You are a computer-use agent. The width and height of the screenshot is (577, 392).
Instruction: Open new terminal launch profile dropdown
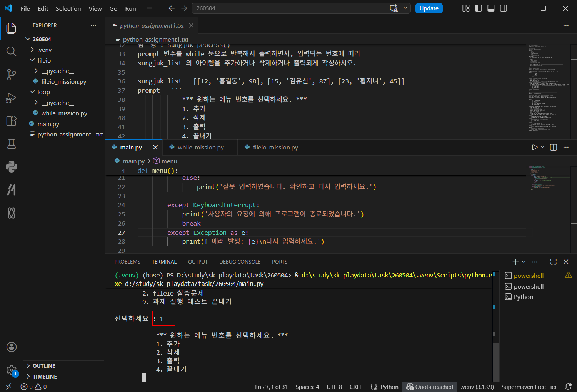(x=524, y=262)
